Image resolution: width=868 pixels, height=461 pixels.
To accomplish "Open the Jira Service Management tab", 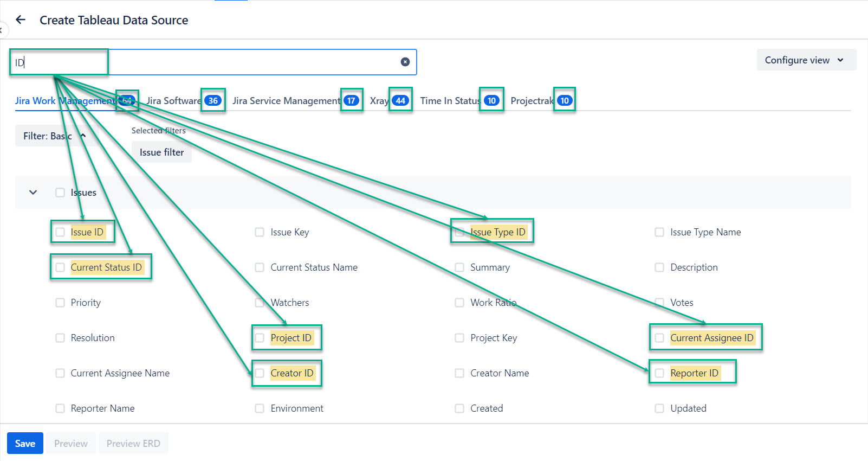I will point(286,101).
